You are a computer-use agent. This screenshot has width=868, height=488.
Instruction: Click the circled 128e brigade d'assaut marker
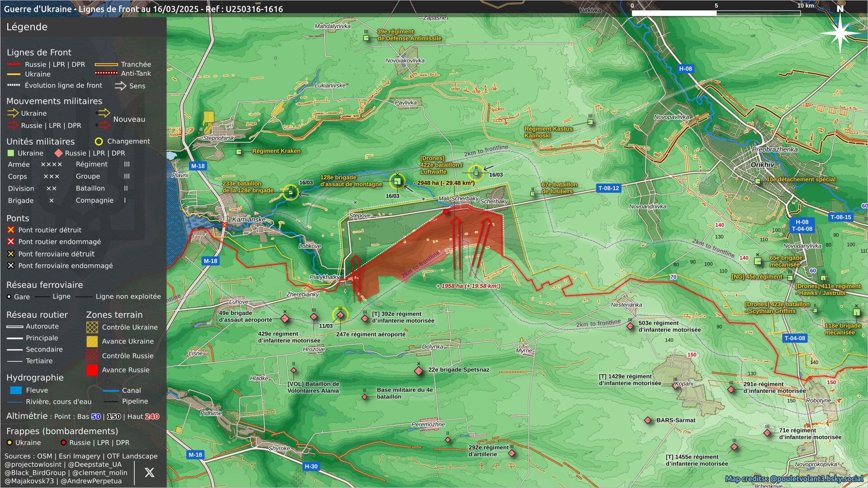tap(397, 181)
